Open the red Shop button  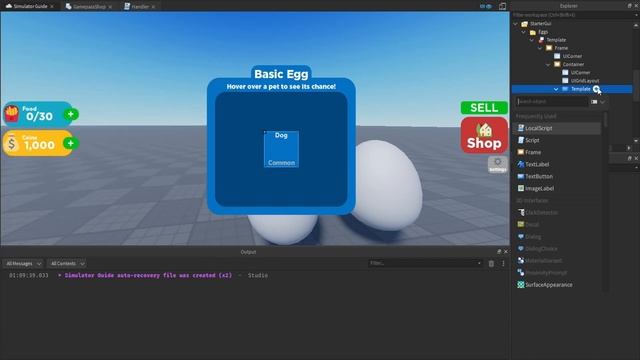(x=484, y=136)
